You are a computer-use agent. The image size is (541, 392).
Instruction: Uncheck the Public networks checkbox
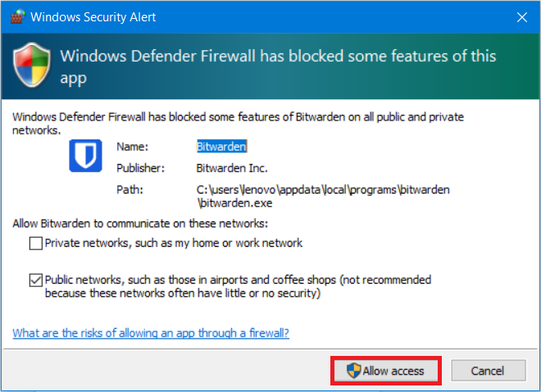(x=35, y=280)
